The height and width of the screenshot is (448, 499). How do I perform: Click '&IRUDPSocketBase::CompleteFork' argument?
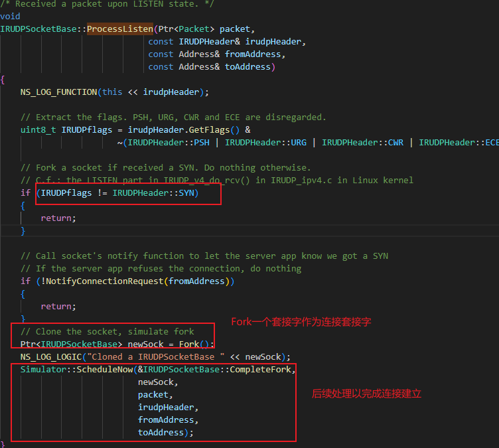(x=214, y=370)
